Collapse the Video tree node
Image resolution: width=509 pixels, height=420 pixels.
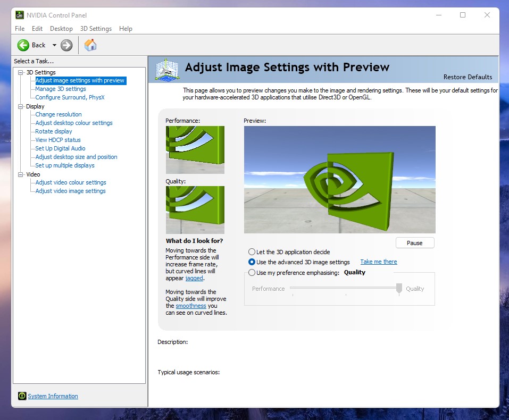[x=20, y=174]
